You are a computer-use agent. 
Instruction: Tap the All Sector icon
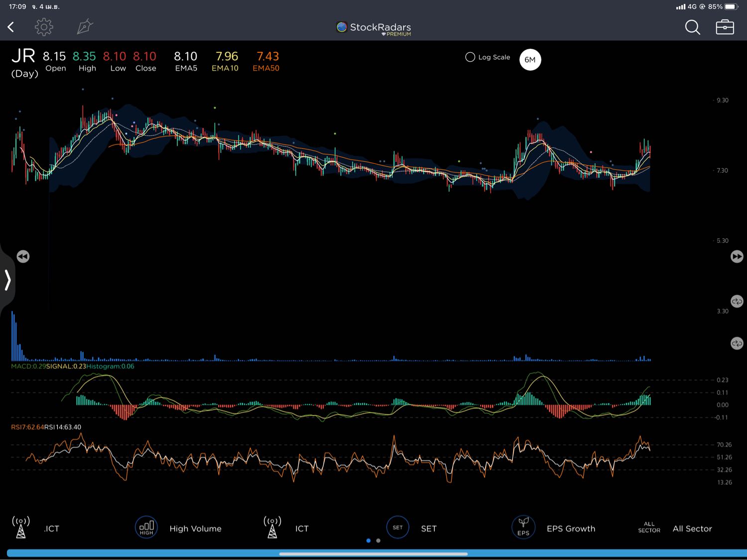[x=649, y=528]
